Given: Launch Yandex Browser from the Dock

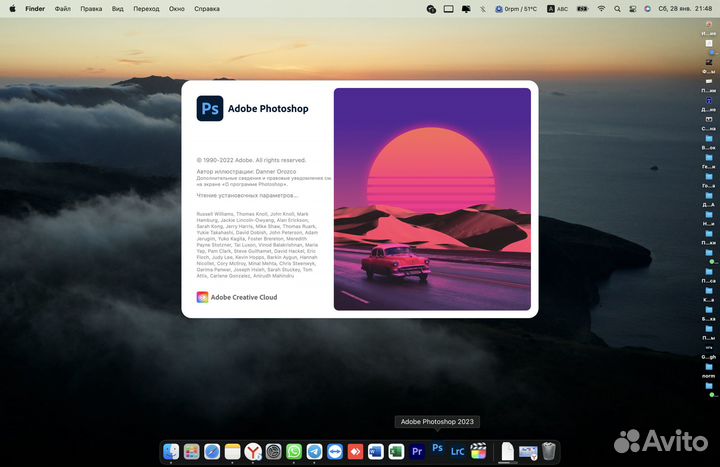Looking at the screenshot, I should pos(253,452).
